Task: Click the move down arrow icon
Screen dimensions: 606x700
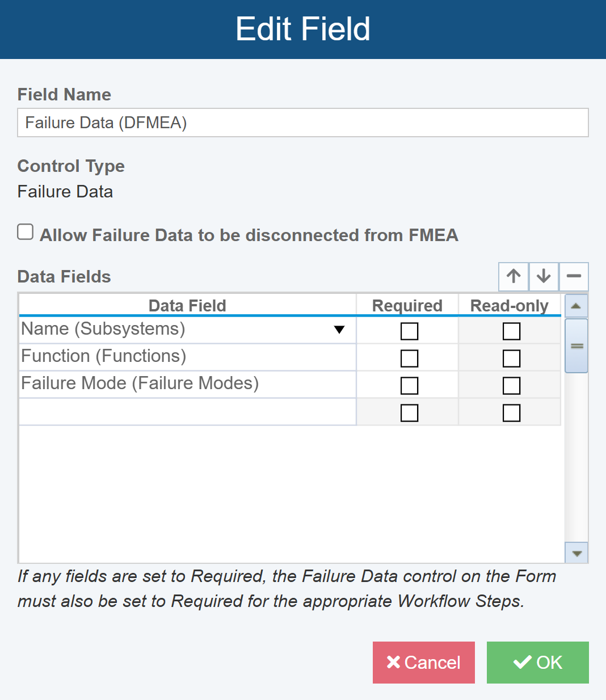Action: tap(544, 276)
